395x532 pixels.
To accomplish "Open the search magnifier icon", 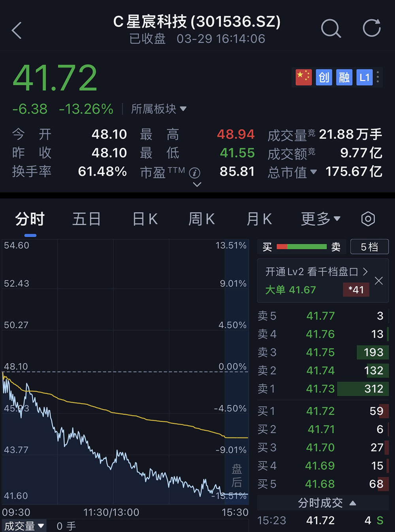I will (x=331, y=28).
